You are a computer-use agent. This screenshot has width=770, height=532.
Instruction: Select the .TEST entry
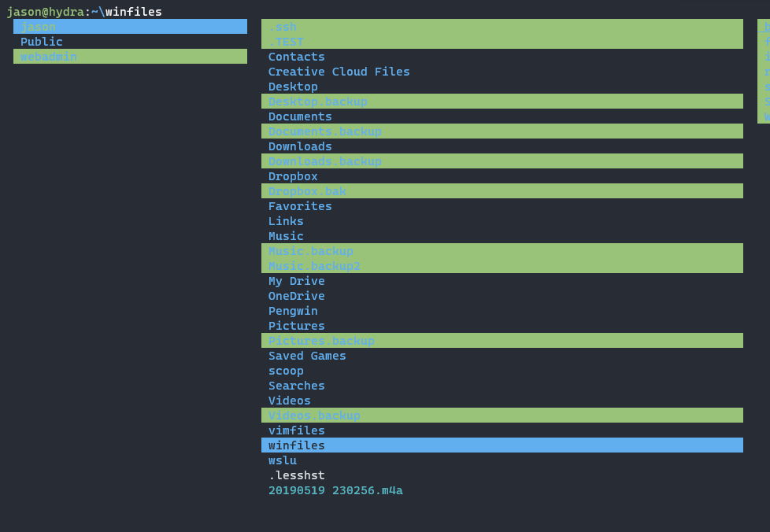click(285, 42)
